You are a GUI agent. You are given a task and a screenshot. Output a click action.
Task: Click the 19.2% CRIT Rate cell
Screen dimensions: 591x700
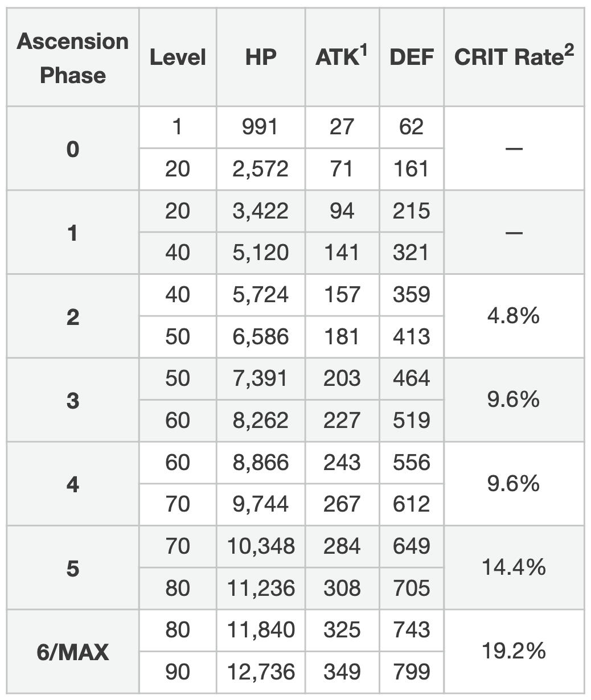[x=514, y=650]
